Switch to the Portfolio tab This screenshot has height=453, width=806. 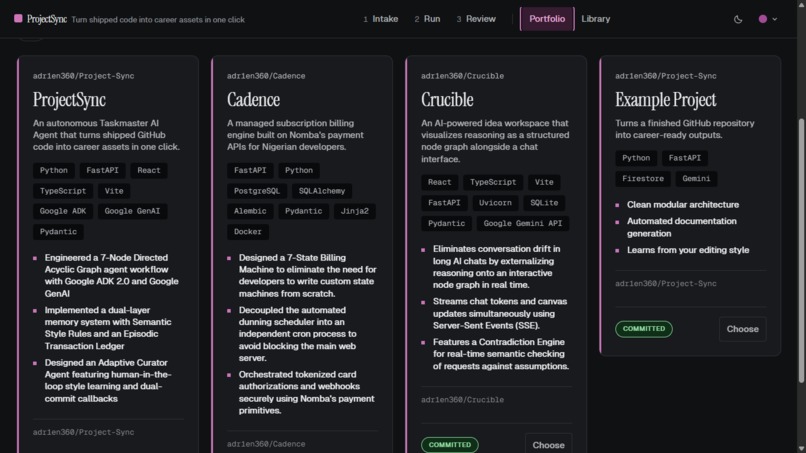pyautogui.click(x=547, y=19)
